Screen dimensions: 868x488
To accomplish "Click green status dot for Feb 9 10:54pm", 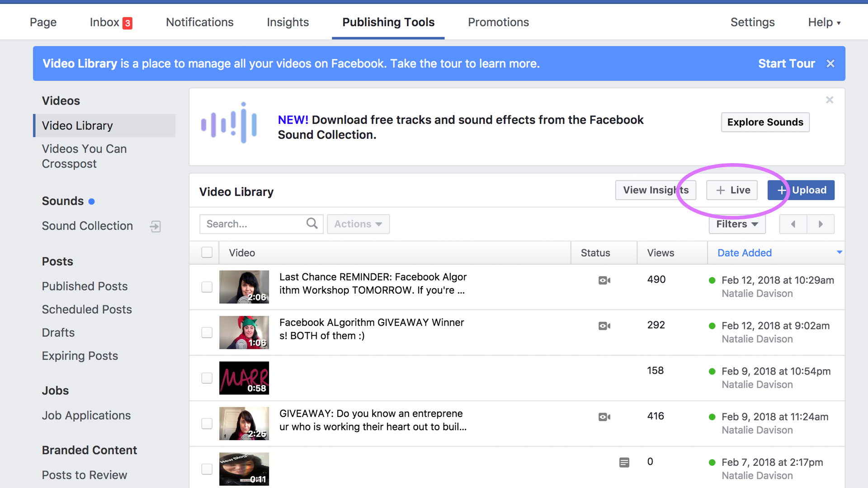I will pyautogui.click(x=712, y=371).
